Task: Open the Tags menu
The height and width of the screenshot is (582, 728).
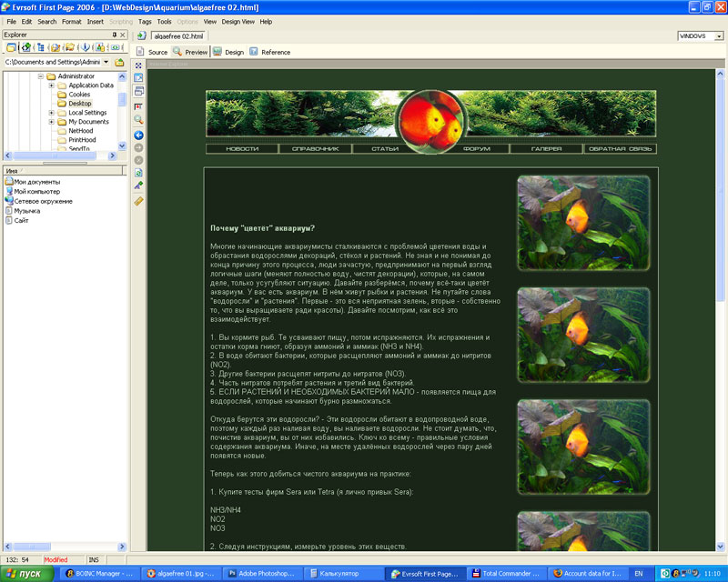Action: pyautogui.click(x=145, y=22)
